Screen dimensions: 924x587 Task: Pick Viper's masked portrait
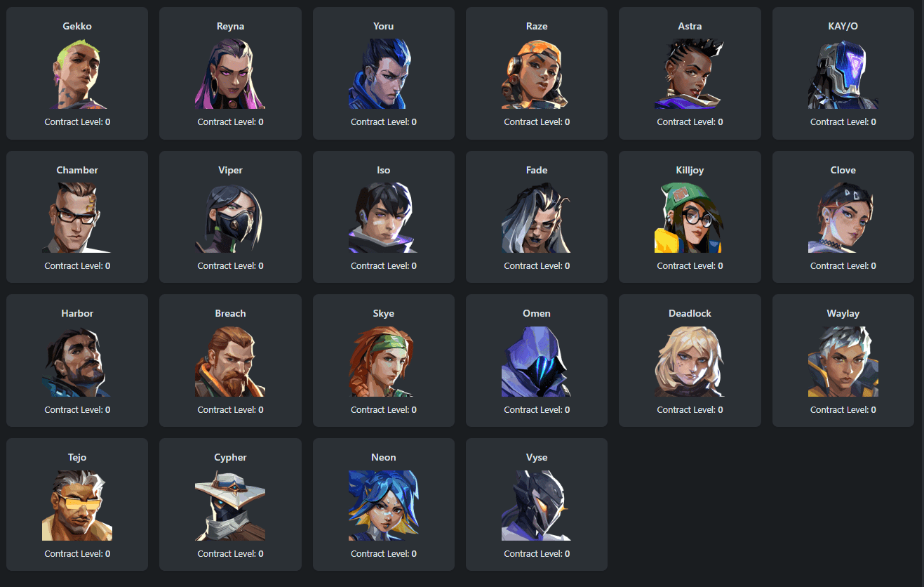(230, 218)
